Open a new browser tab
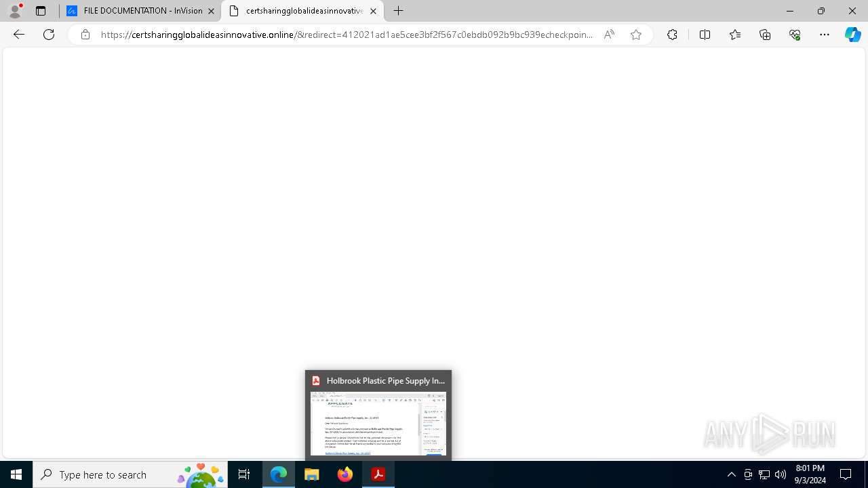This screenshot has height=488, width=868. click(399, 11)
